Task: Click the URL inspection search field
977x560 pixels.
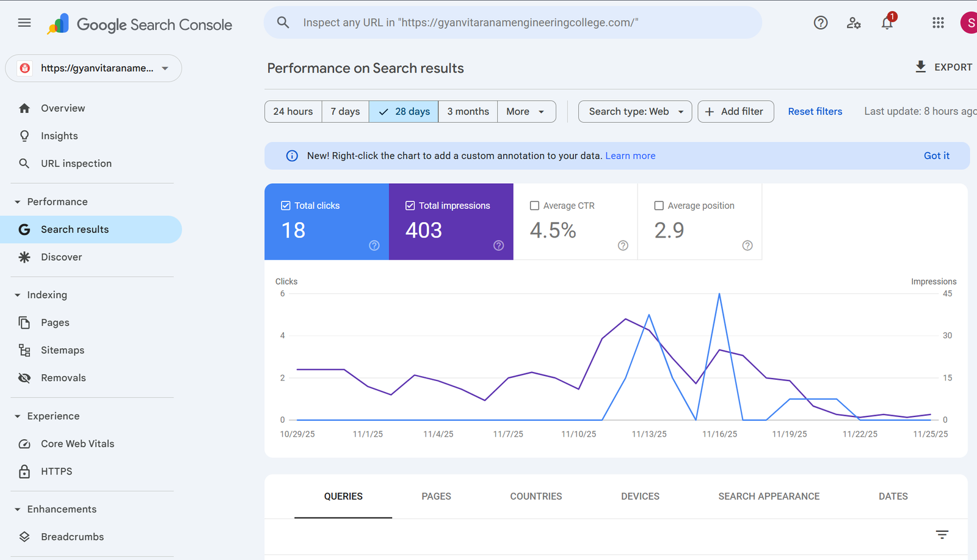Action: [513, 23]
